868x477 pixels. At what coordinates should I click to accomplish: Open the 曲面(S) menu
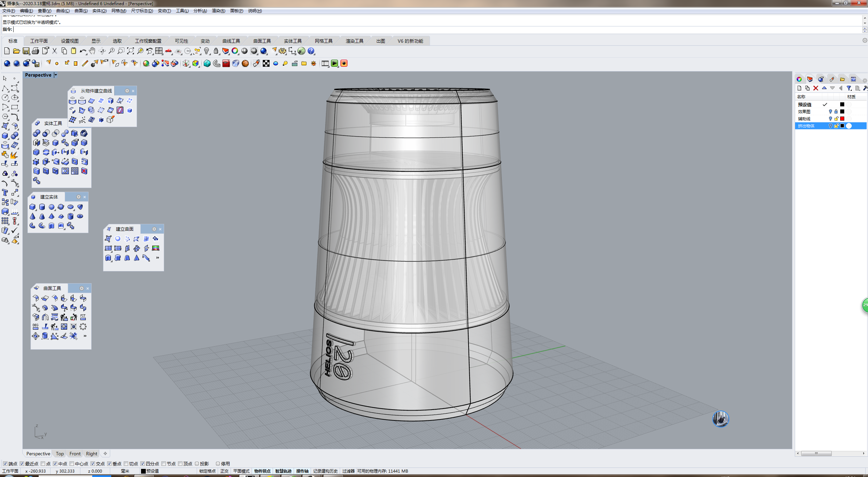coord(81,11)
